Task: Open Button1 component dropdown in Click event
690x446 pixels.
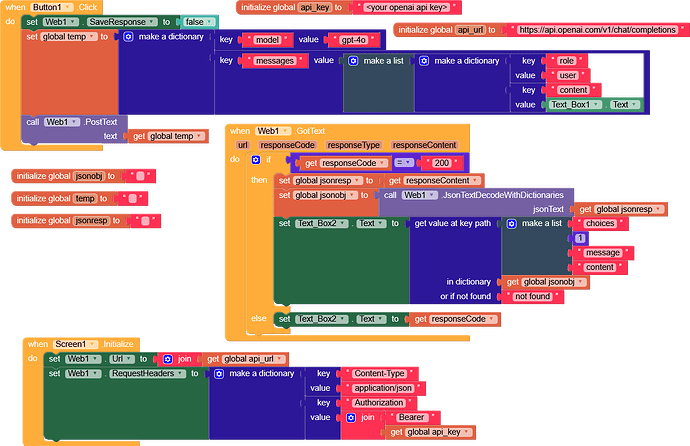Action: pyautogui.click(x=52, y=7)
